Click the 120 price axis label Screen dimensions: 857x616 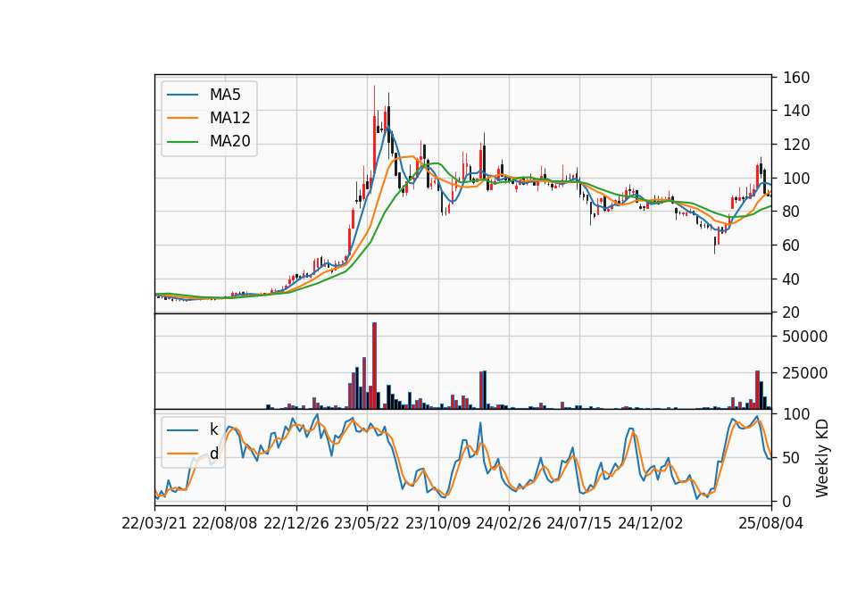[796, 145]
